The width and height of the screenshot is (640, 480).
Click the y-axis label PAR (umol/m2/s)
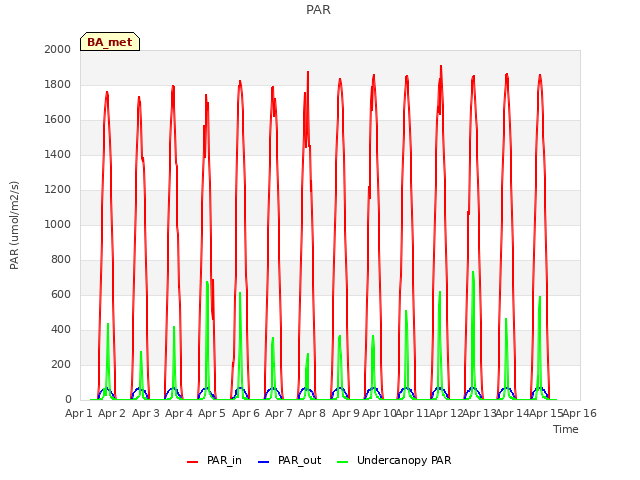coord(14,225)
